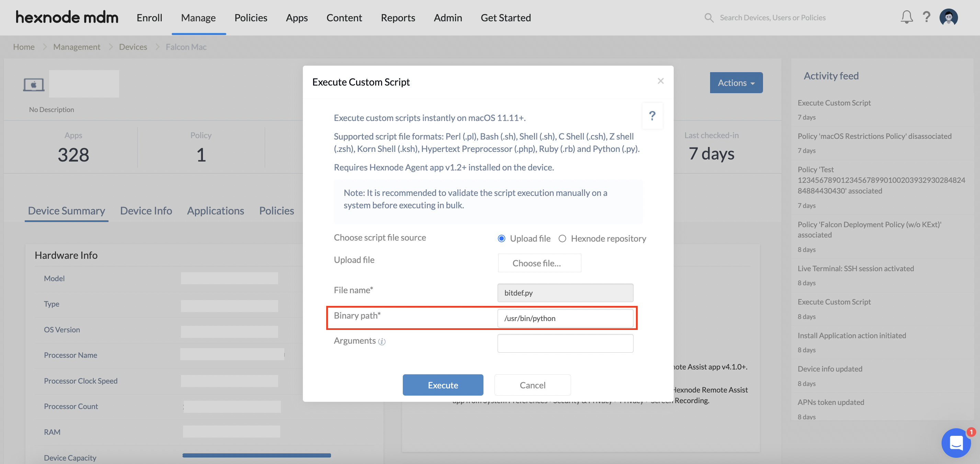The height and width of the screenshot is (464, 980).
Task: Open the Content menu
Action: click(x=344, y=18)
